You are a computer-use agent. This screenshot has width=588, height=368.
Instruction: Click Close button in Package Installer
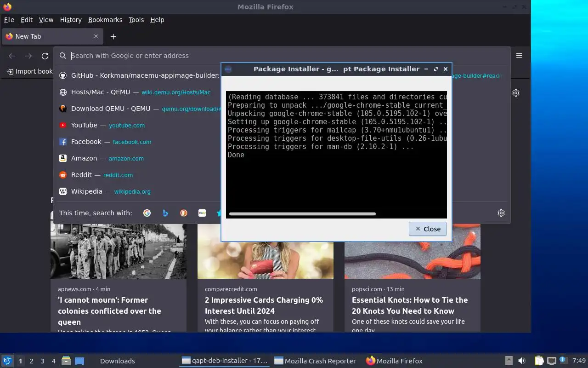428,229
